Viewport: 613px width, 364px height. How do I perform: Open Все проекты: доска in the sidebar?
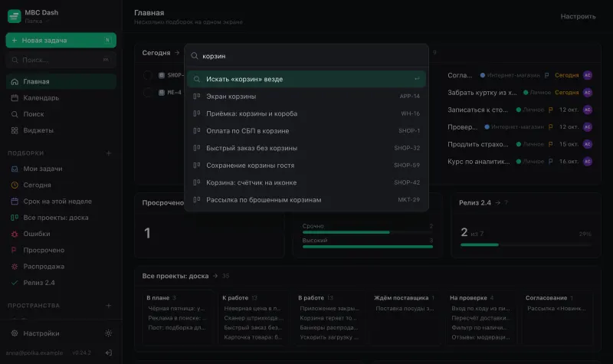[61, 218]
